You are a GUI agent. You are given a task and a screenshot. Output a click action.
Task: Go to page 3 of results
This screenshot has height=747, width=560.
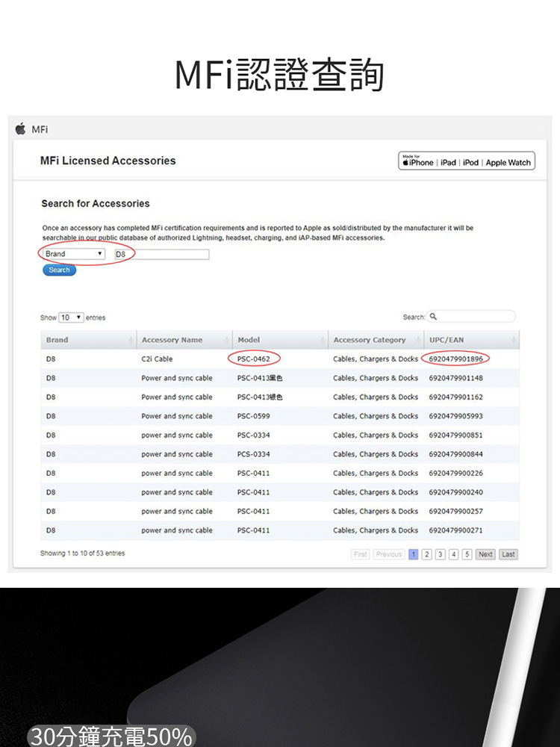[439, 554]
